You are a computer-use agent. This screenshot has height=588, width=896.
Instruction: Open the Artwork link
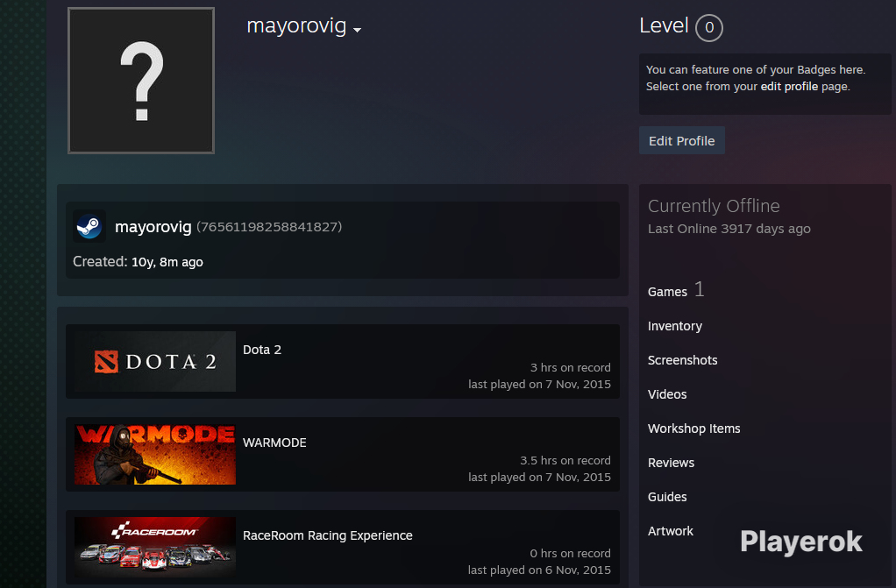tap(671, 531)
